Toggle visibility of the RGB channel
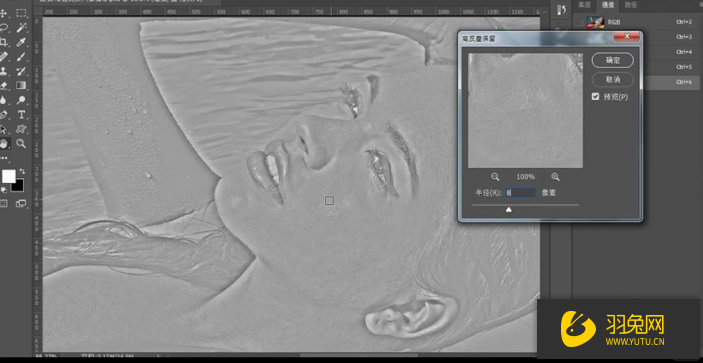The height and width of the screenshot is (363, 703). click(x=580, y=22)
